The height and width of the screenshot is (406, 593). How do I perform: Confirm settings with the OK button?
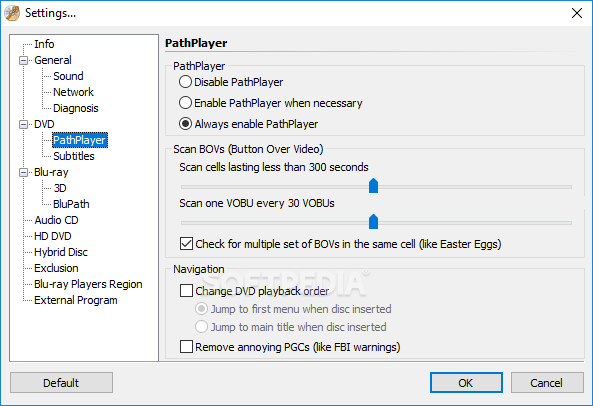tap(466, 383)
